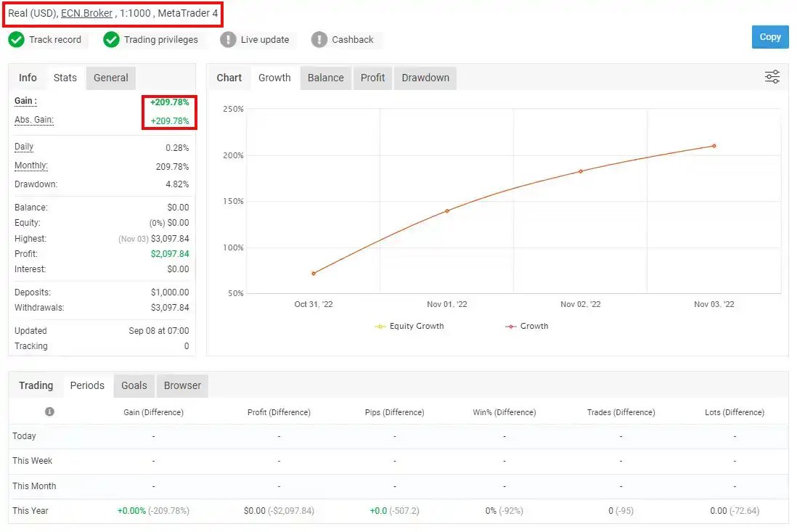Click the Oct 31 growth data point
This screenshot has height=532, width=797.
314,274
